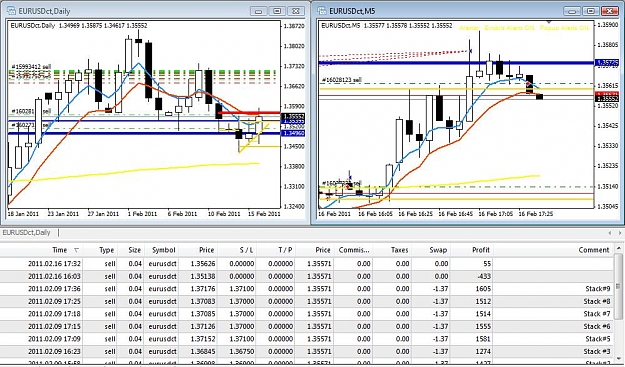Click the S / L column header
This screenshot has width=625, height=367.
click(246, 250)
